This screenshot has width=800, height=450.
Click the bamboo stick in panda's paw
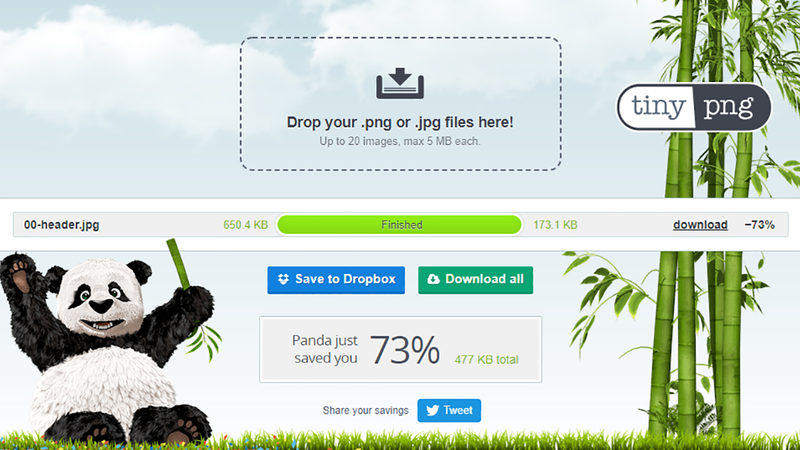[x=178, y=263]
